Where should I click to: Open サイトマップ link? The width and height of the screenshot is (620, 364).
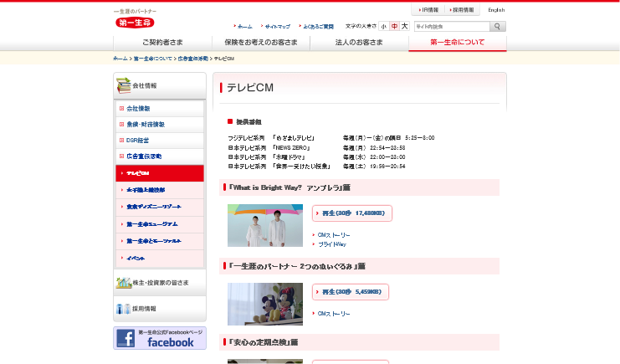tap(277, 27)
